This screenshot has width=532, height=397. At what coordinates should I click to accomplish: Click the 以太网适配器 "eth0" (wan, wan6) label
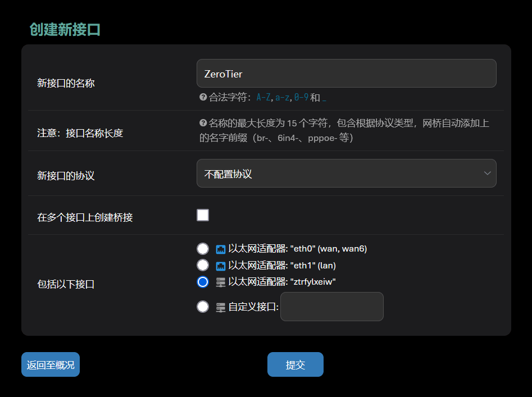click(x=297, y=249)
